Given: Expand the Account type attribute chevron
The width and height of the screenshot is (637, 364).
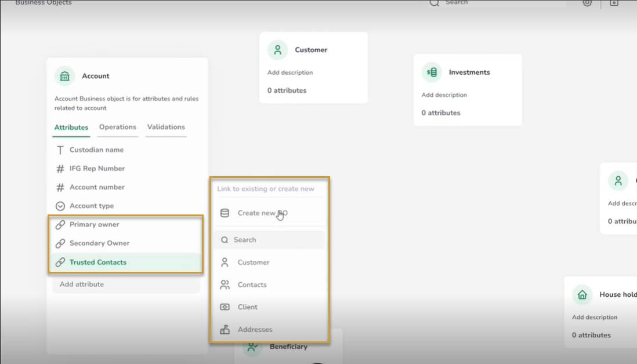Looking at the screenshot, I should (x=60, y=206).
